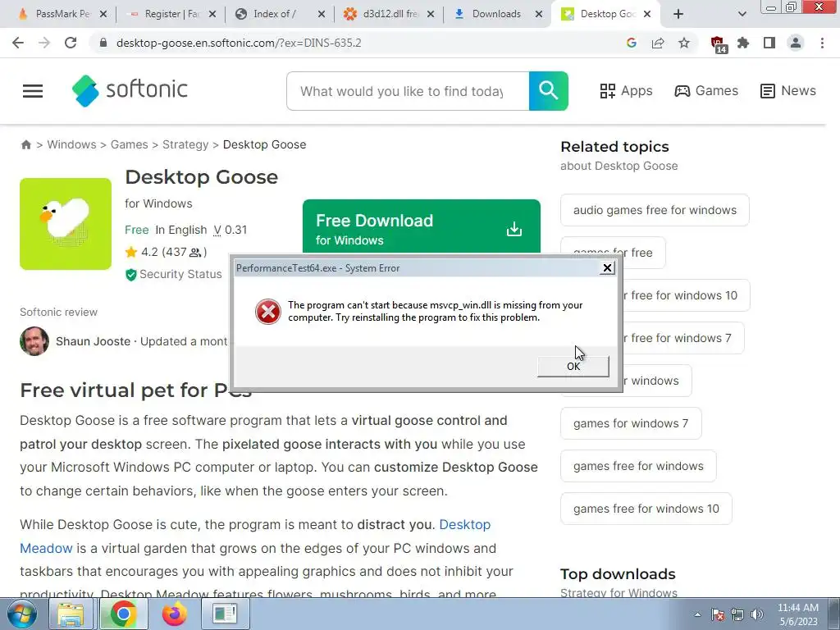This screenshot has width=840, height=630.
Task: Select 'games free for windows' topic
Action: coord(638,466)
